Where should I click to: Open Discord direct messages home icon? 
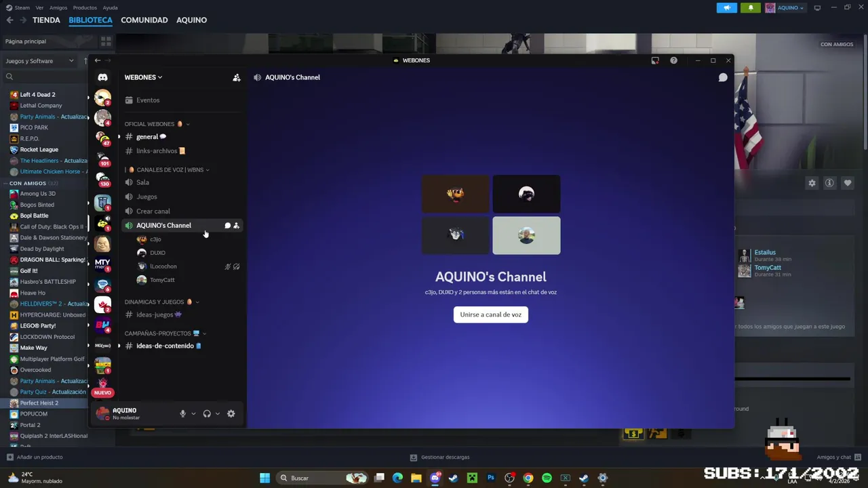(102, 77)
